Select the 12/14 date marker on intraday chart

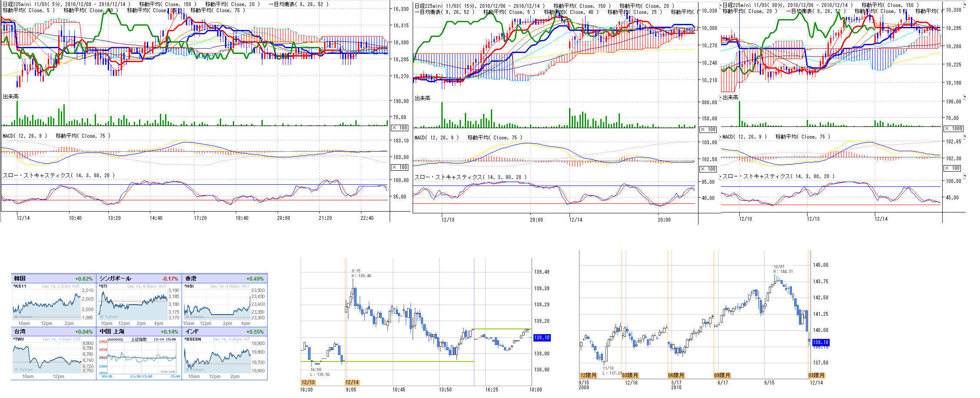[x=352, y=382]
